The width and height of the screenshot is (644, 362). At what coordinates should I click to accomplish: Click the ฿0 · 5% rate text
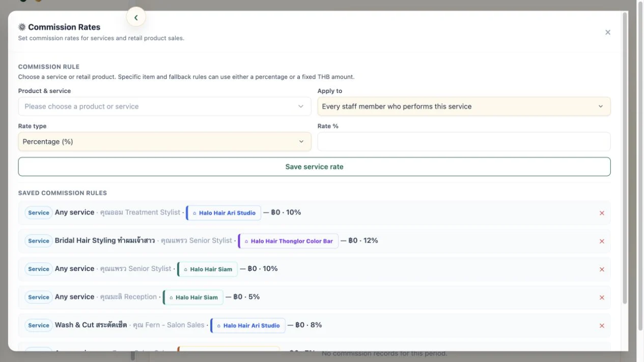[246, 296]
